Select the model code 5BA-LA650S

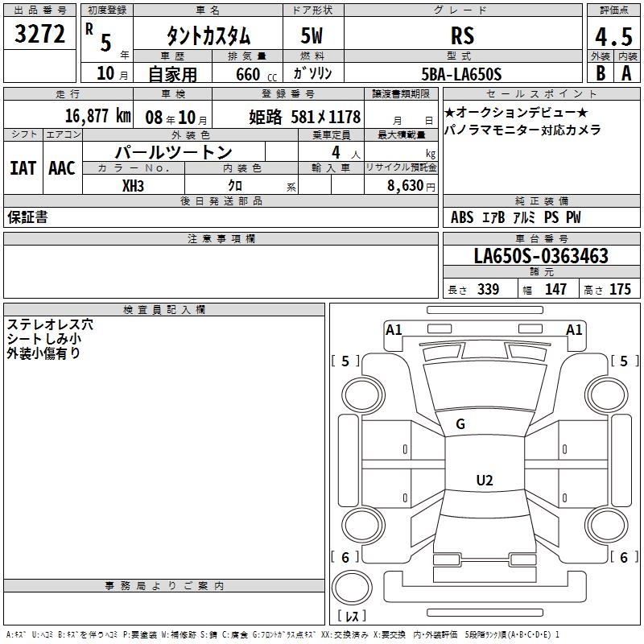(x=461, y=74)
